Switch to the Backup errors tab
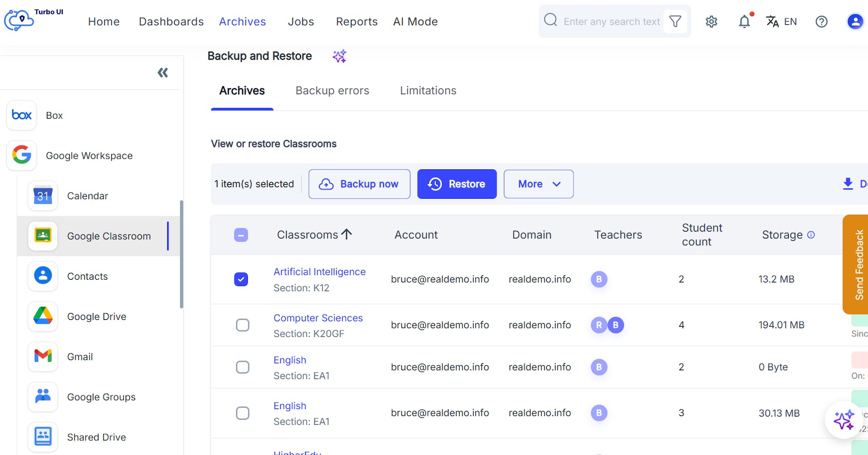This screenshot has width=868, height=455. (332, 91)
